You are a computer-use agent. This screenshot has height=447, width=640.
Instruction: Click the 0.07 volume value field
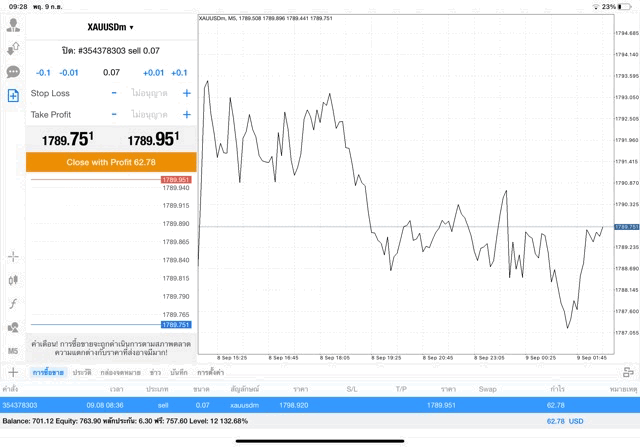(111, 73)
